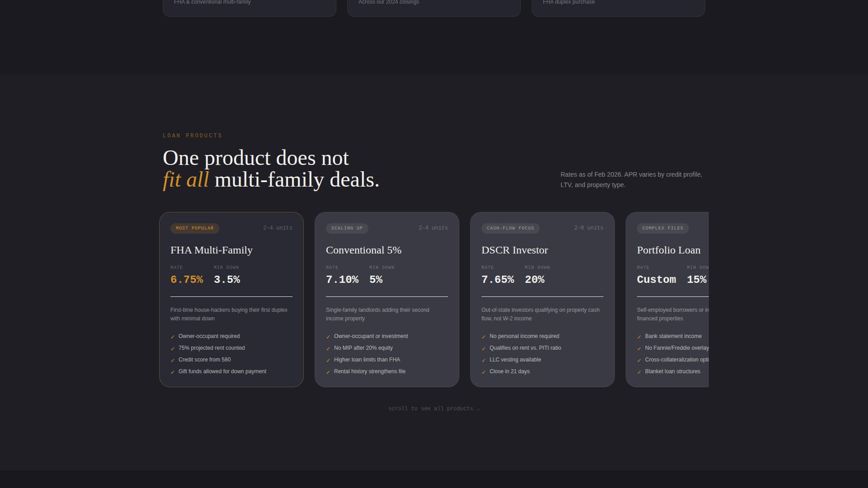The height and width of the screenshot is (488, 868).
Task: Click the checkmark next to 'Rental history strengthens file'
Action: coord(329,371)
